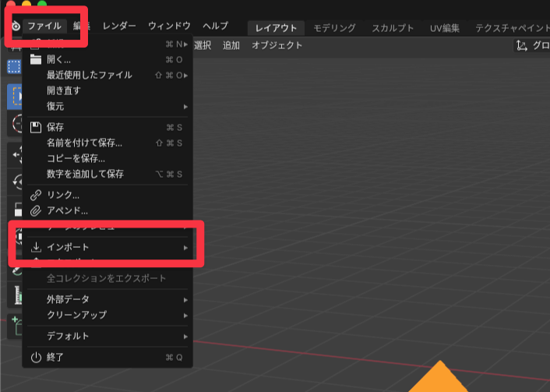The height and width of the screenshot is (392, 550).
Task: Open the オブジェクト menu in viewport header
Action: coord(277,46)
